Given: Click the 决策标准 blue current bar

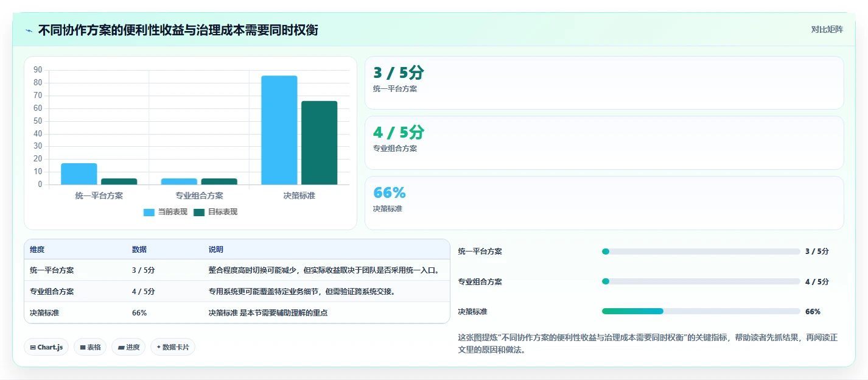Looking at the screenshot, I should click(279, 130).
